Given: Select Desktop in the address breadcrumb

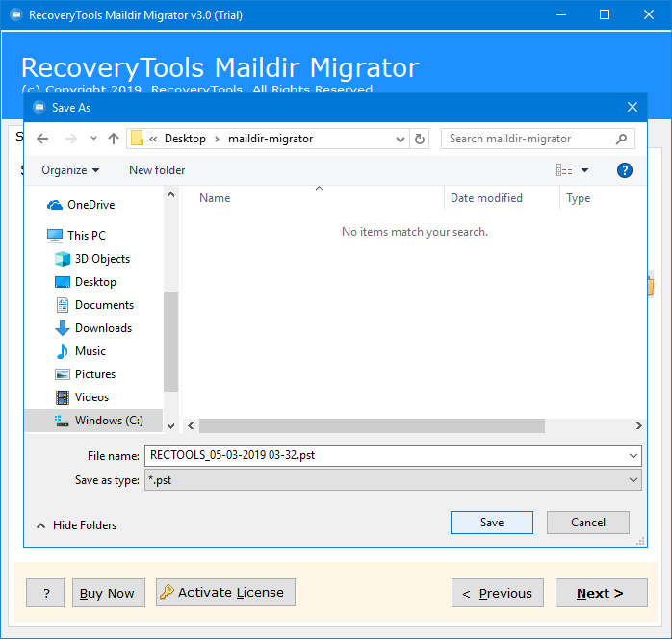Looking at the screenshot, I should (185, 139).
